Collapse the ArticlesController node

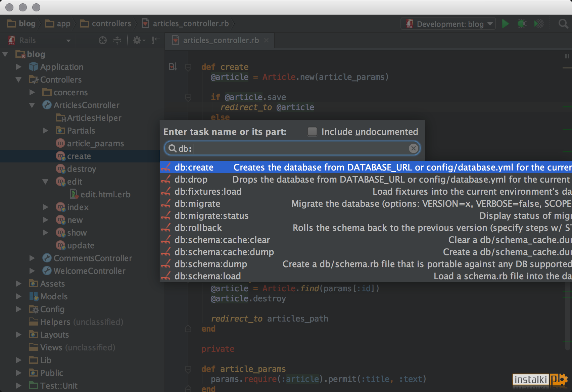[x=32, y=105]
